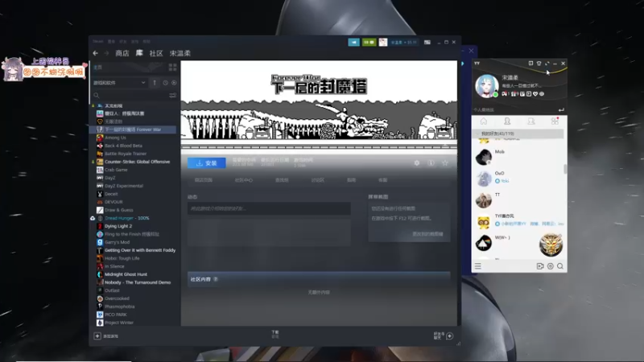Open the 商店 Store tab
The height and width of the screenshot is (362, 644).
click(122, 53)
